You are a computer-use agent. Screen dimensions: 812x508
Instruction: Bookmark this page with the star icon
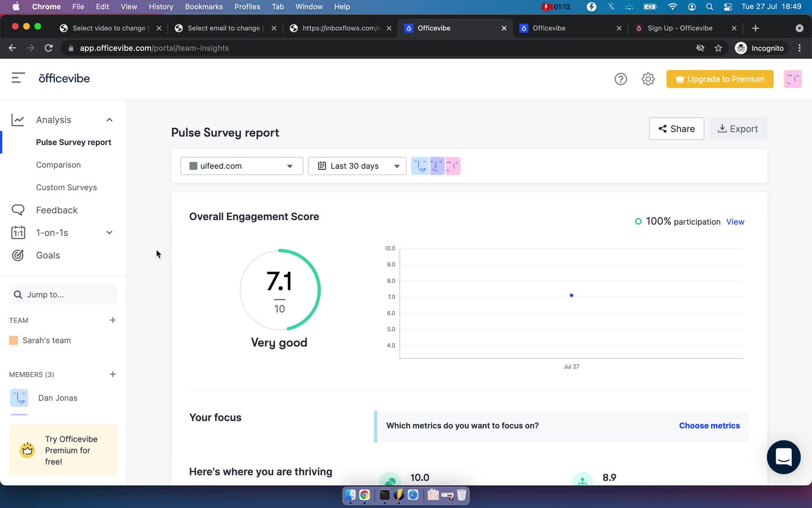click(718, 48)
